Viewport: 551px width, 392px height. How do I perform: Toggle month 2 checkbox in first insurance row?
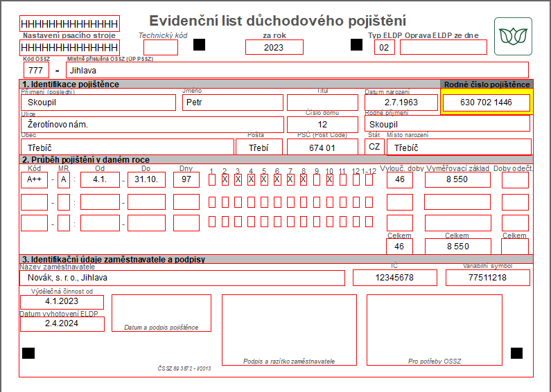click(225, 180)
